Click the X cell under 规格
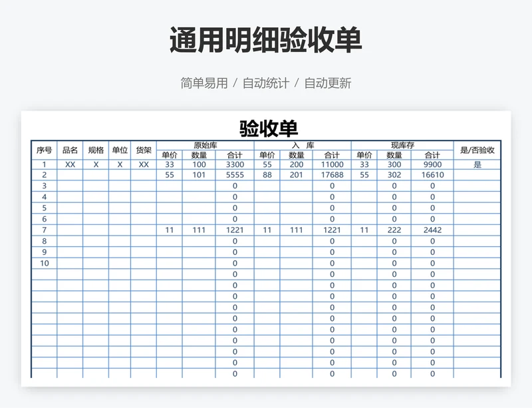Image resolution: width=532 pixels, height=408 pixels. 96,165
